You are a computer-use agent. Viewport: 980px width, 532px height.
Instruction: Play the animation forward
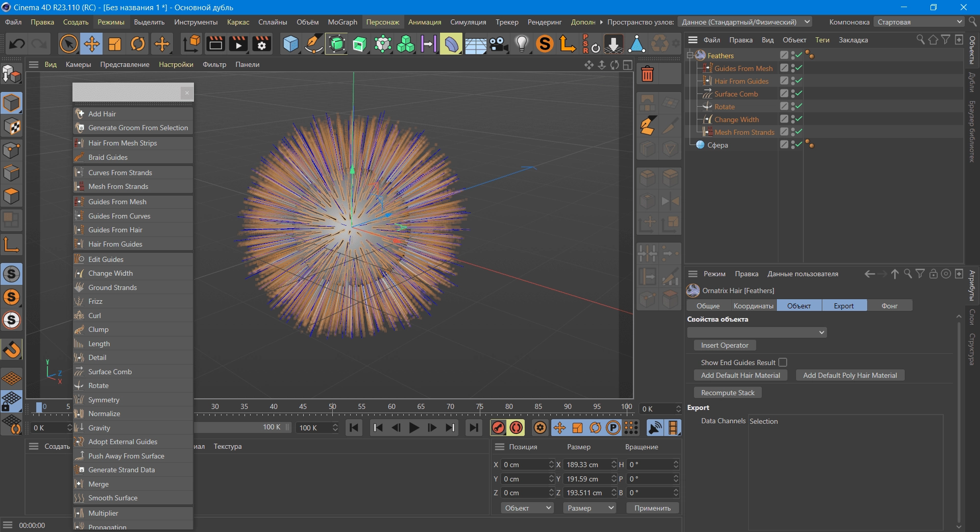[x=414, y=428]
